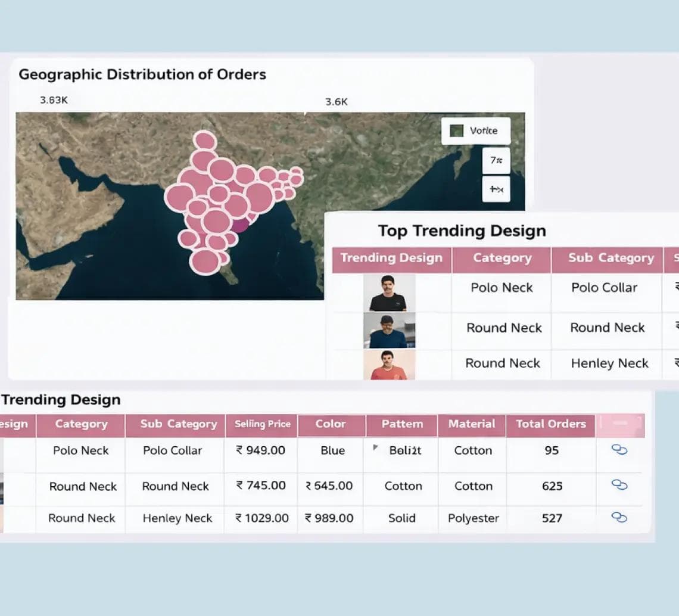679x616 pixels.
Task: Select Polo Collar in lower table
Action: (x=172, y=450)
